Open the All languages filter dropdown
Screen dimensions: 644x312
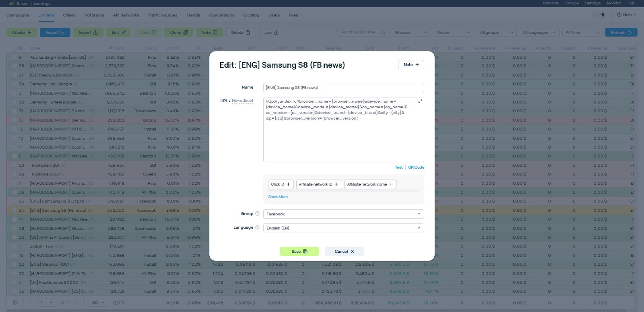(x=539, y=32)
